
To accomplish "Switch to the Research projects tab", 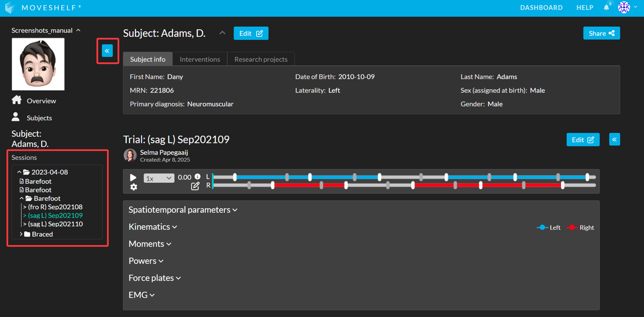I will tap(261, 59).
